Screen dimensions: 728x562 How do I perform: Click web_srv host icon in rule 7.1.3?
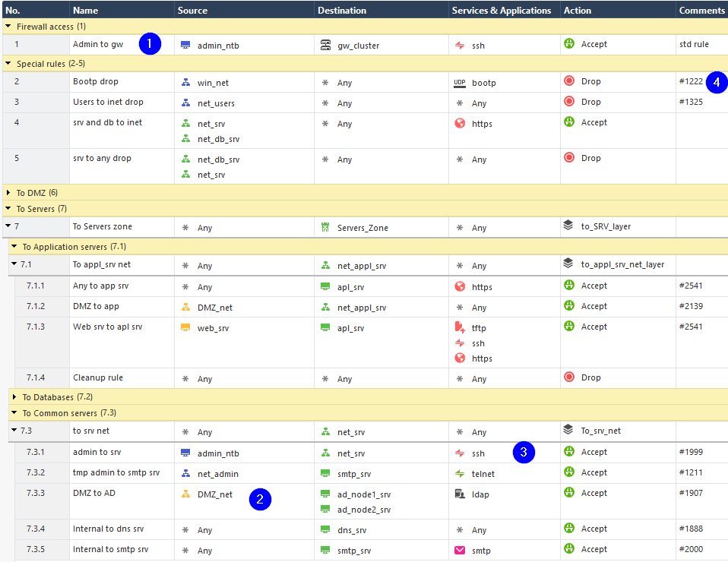[x=185, y=327]
